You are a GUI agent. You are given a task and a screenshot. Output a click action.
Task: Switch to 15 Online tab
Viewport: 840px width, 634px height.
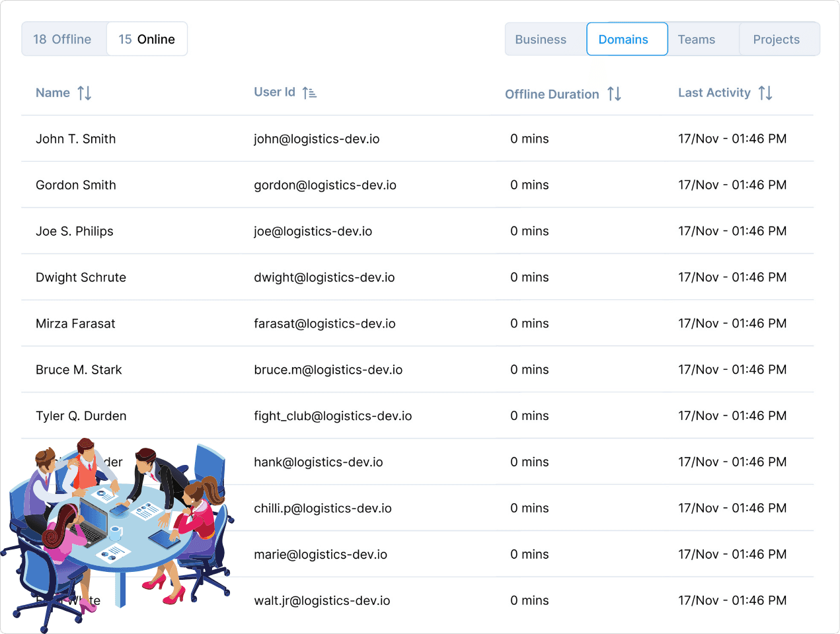[147, 39]
